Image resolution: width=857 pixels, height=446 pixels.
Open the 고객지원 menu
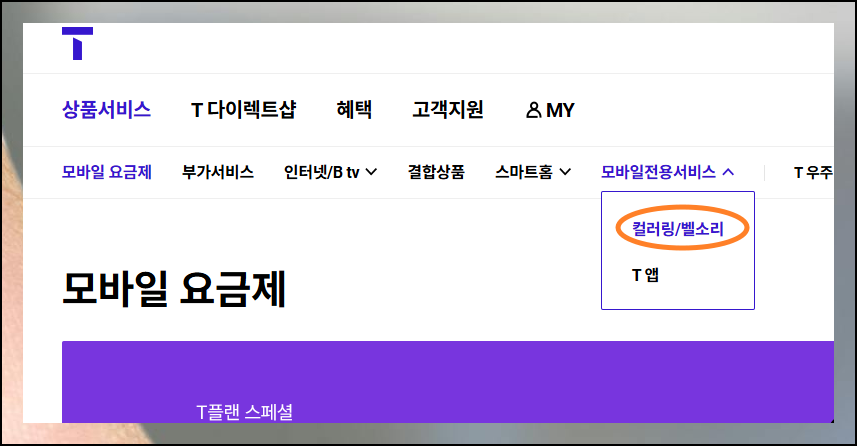point(448,110)
